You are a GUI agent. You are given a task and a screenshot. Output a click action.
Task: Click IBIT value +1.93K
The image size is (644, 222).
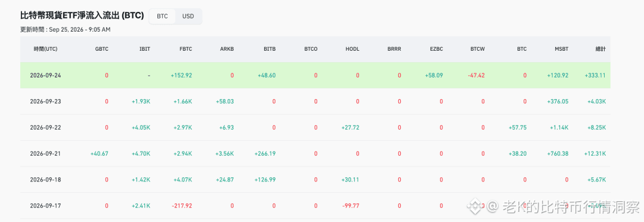[x=141, y=101]
